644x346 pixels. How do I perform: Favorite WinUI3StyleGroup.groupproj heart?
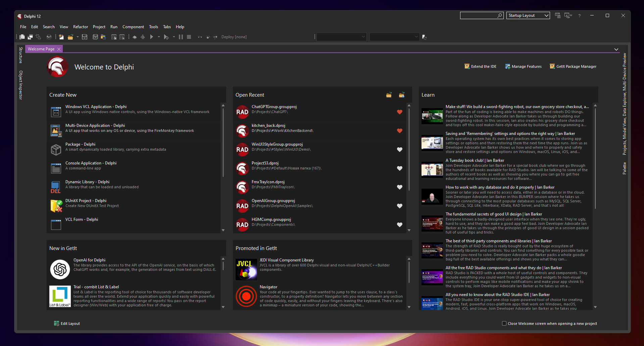click(x=400, y=150)
